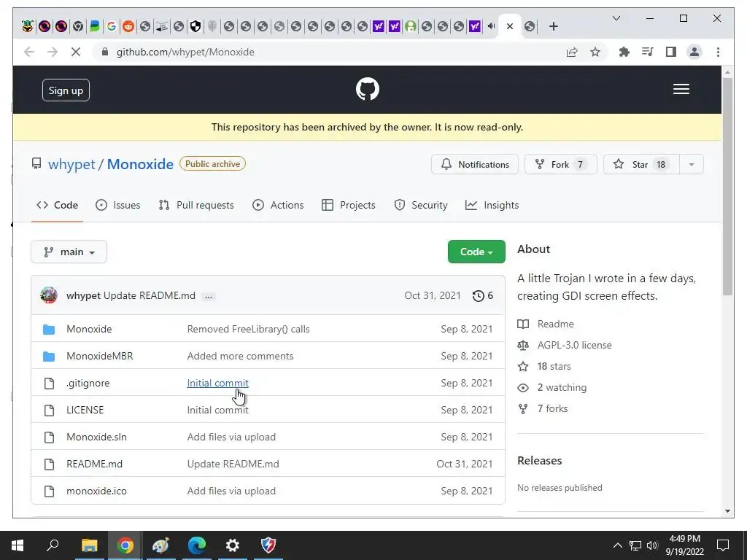Click the file icon beside README.md

point(49,464)
